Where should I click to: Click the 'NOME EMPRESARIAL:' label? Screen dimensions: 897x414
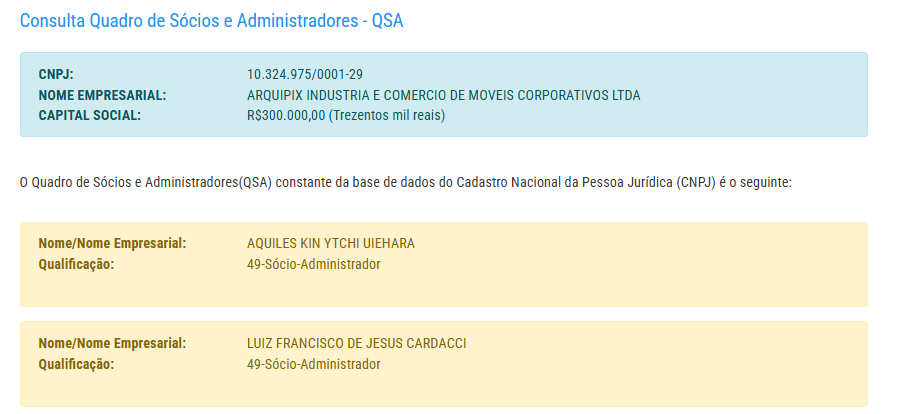(x=102, y=95)
